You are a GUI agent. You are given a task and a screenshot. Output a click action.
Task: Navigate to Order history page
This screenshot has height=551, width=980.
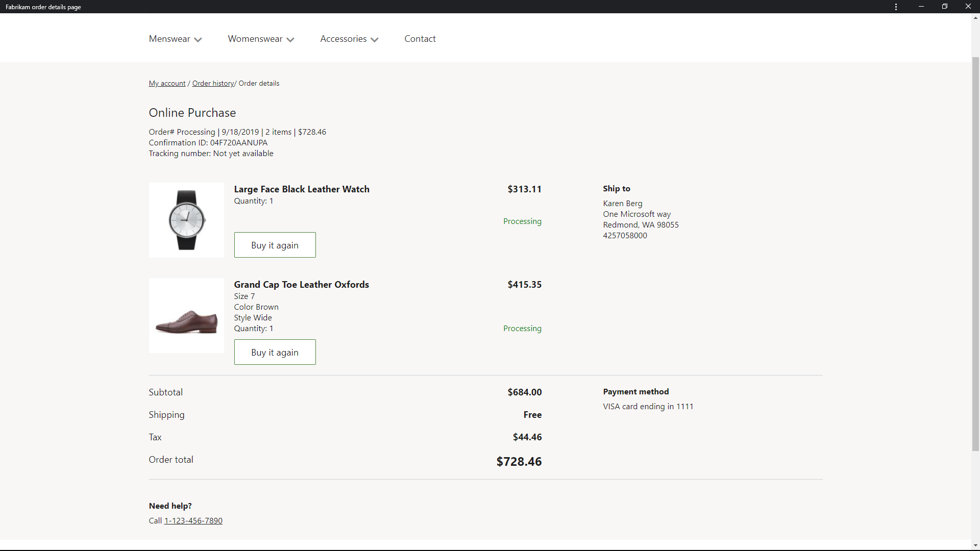[213, 83]
